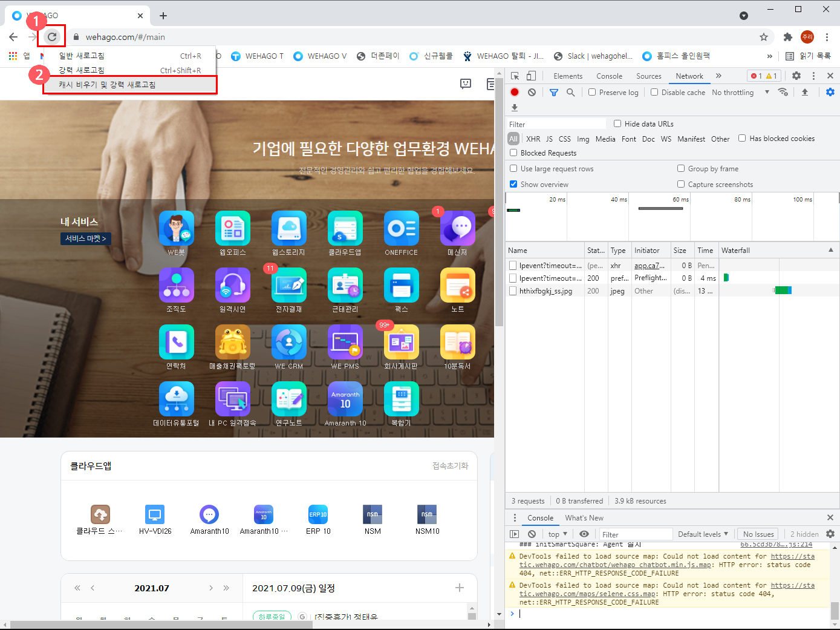The height and width of the screenshot is (630, 840).
Task: Uncheck the Show overview checkbox
Action: pos(513,185)
